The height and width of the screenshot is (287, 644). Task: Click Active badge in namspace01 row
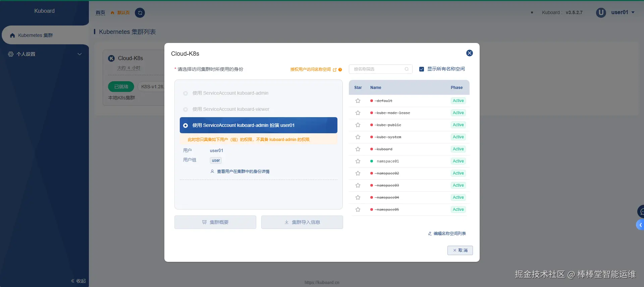coord(458,161)
